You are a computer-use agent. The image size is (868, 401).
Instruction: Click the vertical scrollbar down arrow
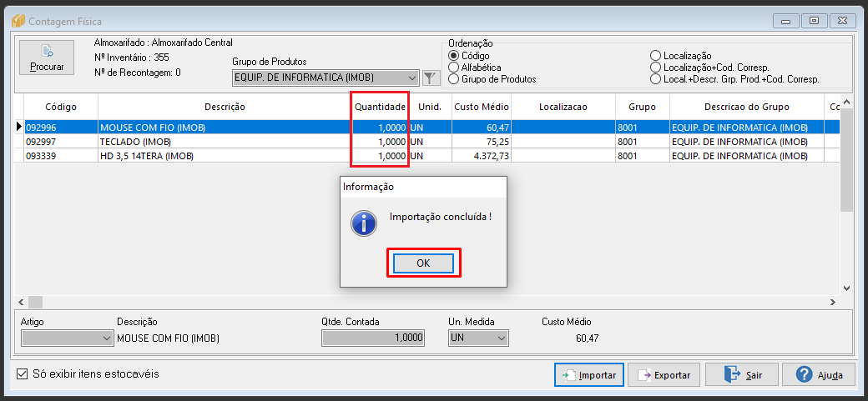click(846, 288)
